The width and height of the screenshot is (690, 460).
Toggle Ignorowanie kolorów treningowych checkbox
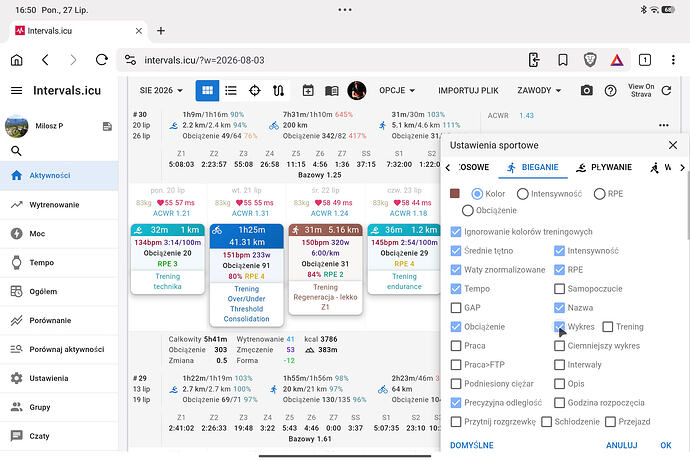456,232
